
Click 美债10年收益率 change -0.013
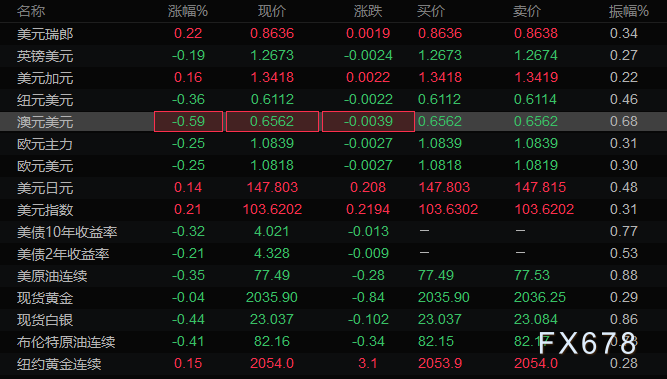(368, 231)
